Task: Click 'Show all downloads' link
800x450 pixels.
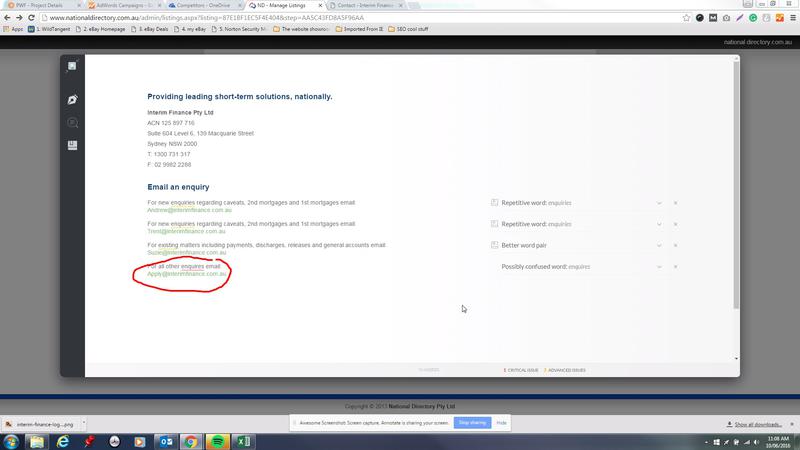Action: coord(758,424)
